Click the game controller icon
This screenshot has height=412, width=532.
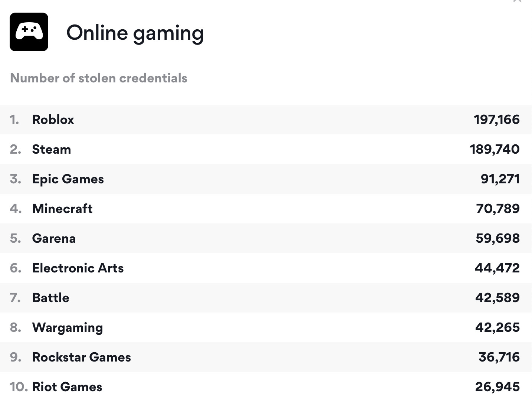[x=29, y=32]
